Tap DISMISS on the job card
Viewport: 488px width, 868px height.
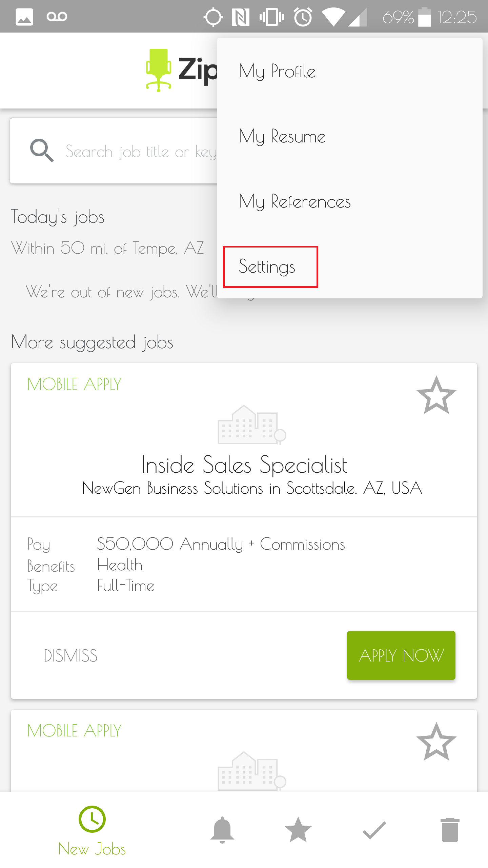tap(70, 655)
